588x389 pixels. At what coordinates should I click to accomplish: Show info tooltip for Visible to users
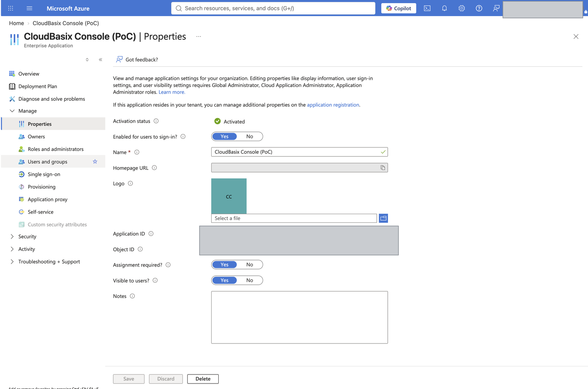pyautogui.click(x=155, y=280)
